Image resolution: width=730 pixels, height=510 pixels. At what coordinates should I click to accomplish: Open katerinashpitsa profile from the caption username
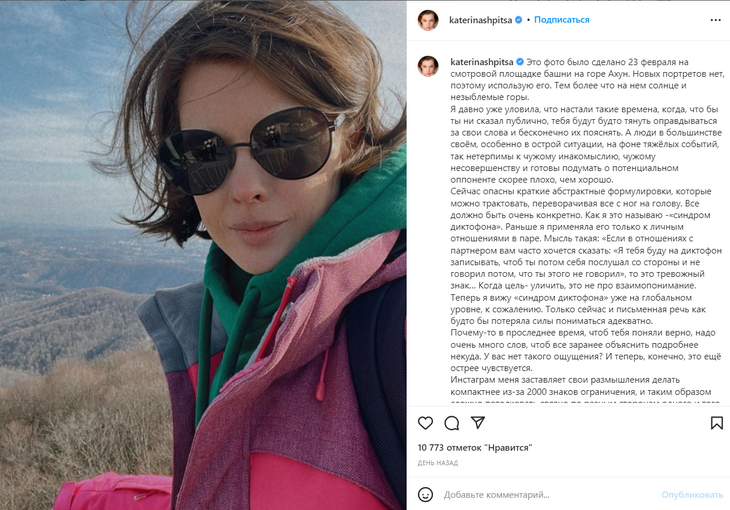482,62
